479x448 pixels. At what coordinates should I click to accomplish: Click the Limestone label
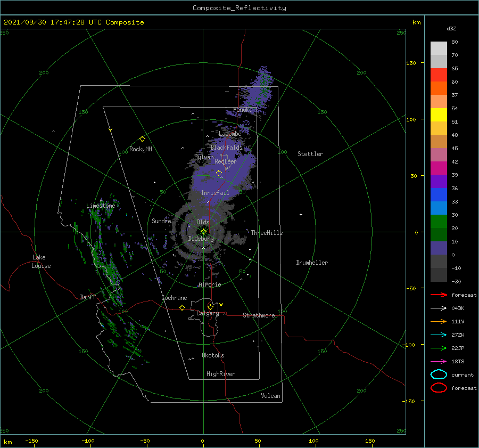point(101,206)
